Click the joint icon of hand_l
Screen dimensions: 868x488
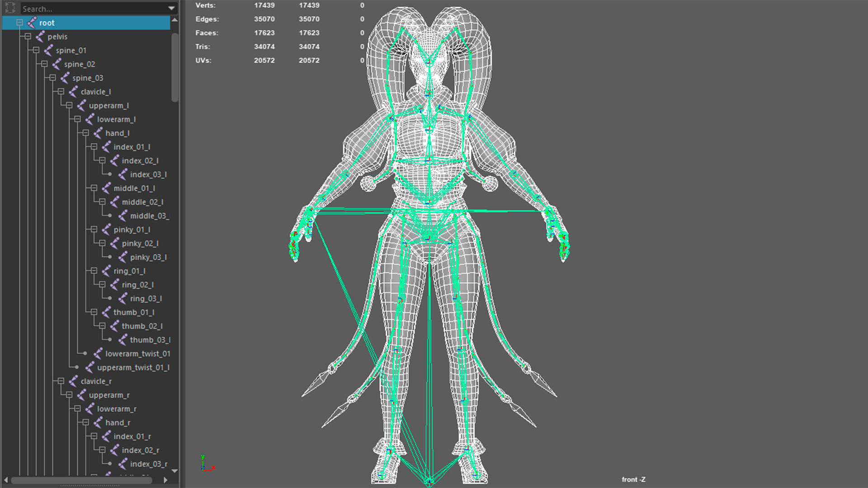(x=98, y=133)
